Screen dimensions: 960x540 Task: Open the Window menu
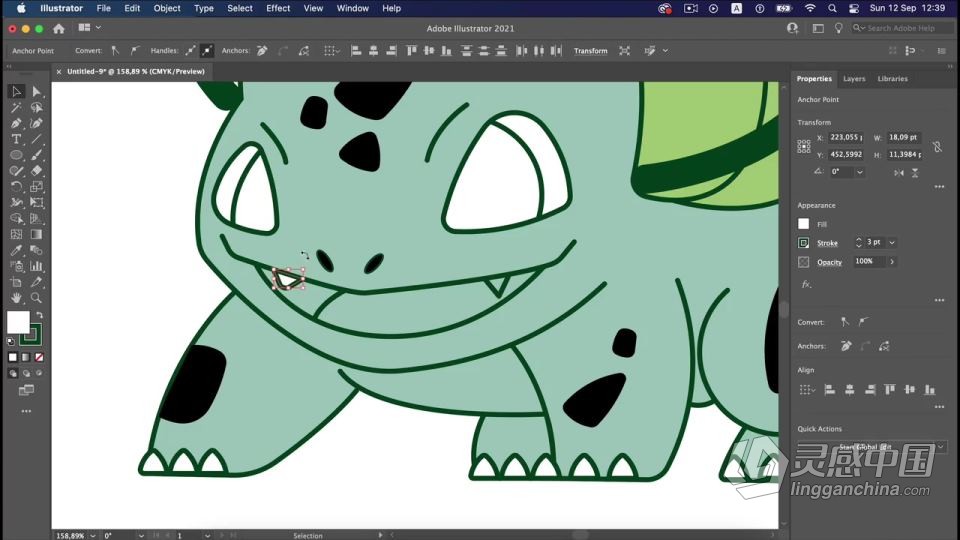click(x=353, y=9)
